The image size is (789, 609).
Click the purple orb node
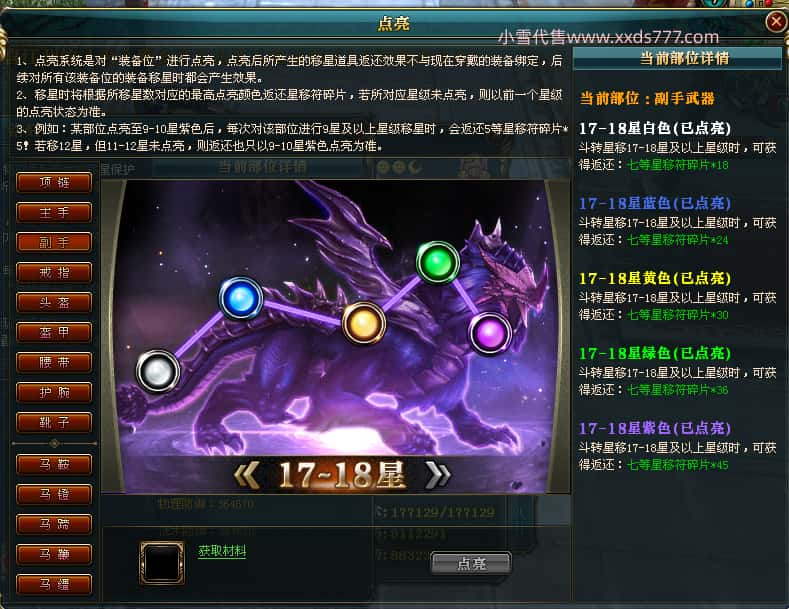[x=490, y=333]
